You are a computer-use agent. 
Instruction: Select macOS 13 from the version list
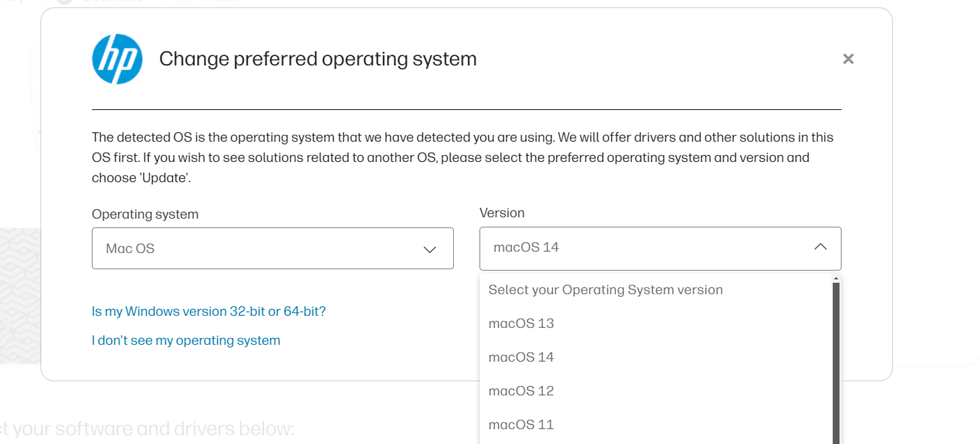(x=655, y=323)
